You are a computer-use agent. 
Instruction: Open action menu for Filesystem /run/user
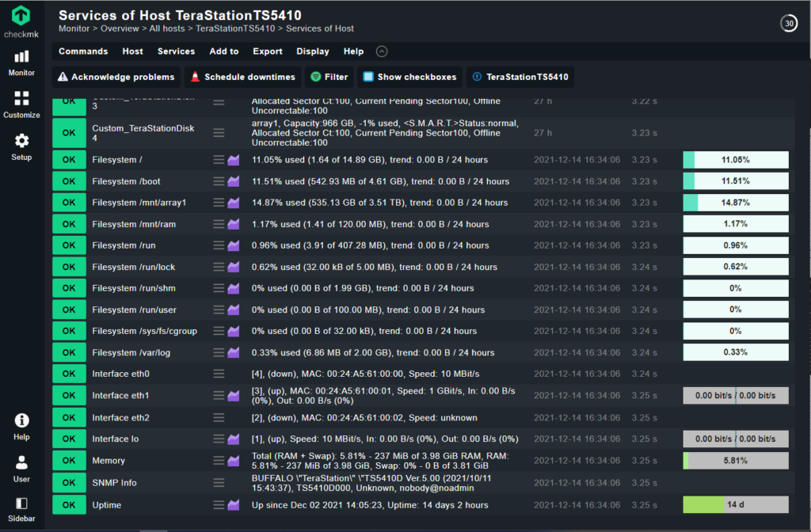(219, 310)
